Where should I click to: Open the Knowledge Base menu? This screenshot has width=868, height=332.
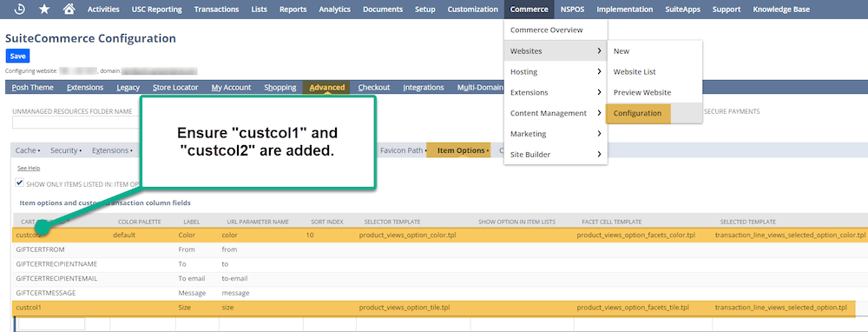tap(781, 10)
